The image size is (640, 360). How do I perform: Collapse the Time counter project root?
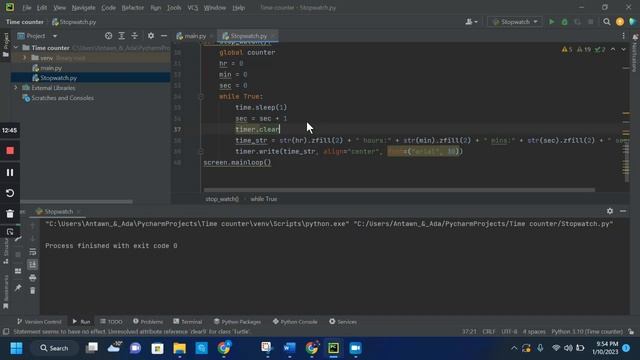(16, 48)
